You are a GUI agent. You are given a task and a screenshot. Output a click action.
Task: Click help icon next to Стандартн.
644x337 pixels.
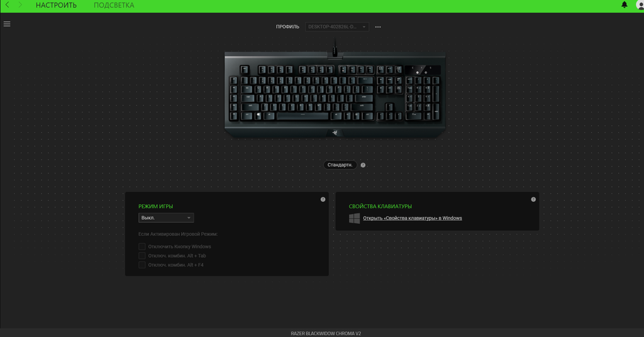(x=363, y=165)
